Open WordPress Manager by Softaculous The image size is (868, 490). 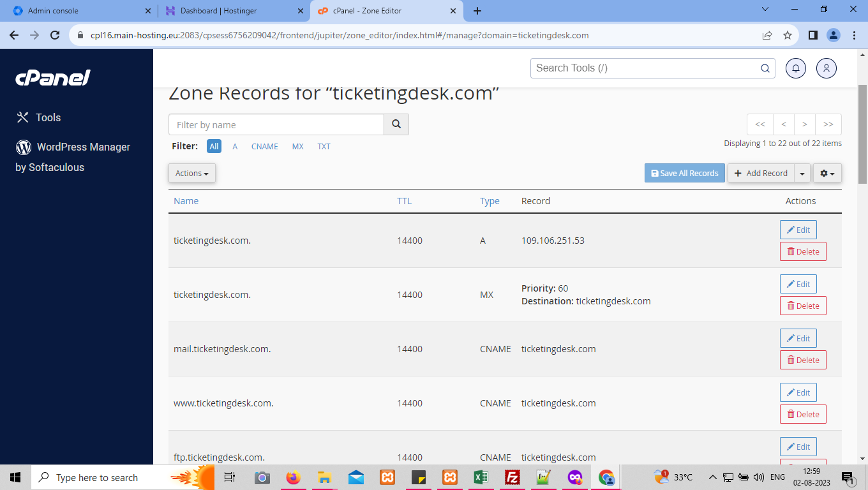pyautogui.click(x=73, y=157)
